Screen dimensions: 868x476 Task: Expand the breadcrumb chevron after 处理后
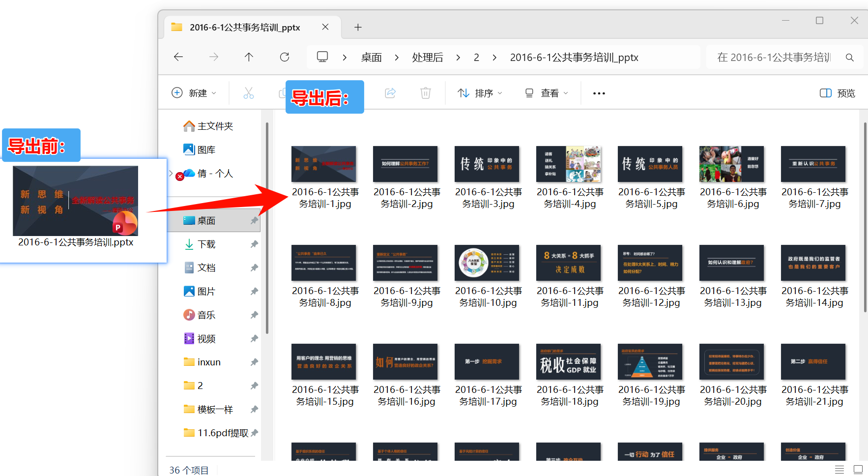pyautogui.click(x=458, y=57)
